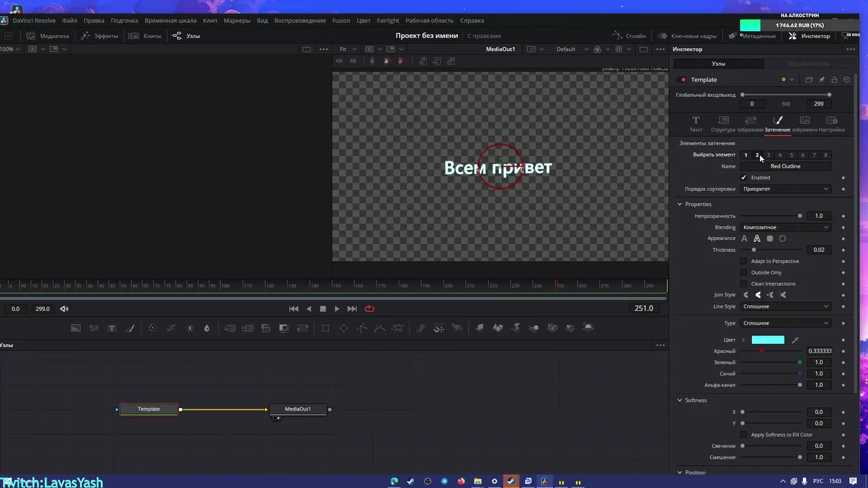Click the cyan color swatch
The height and width of the screenshot is (488, 868).
(768, 340)
